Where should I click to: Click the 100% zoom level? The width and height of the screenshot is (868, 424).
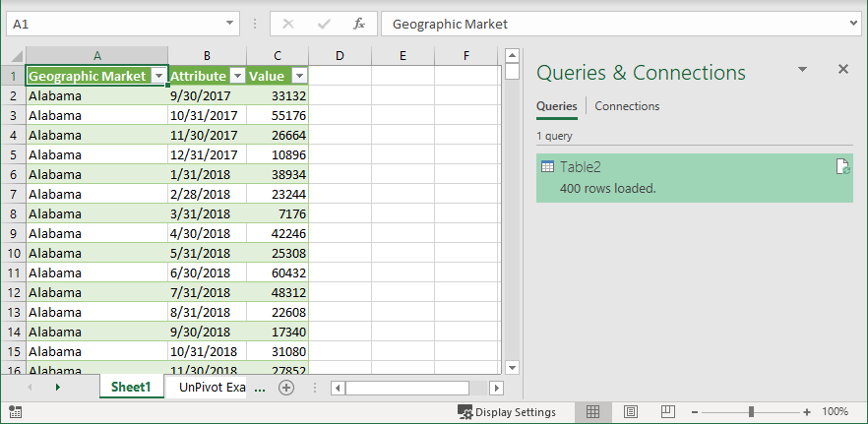[x=835, y=412]
